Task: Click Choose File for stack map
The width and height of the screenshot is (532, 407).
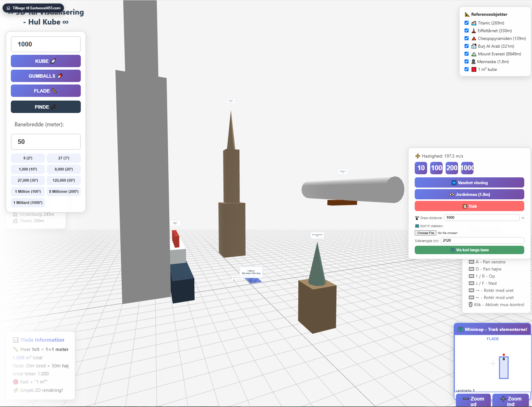Action: (x=426, y=233)
